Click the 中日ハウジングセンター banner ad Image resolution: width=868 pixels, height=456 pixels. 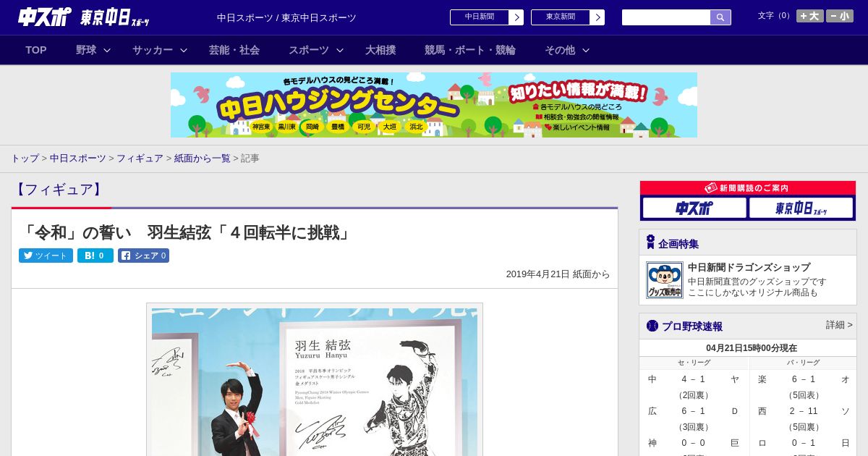[434, 105]
